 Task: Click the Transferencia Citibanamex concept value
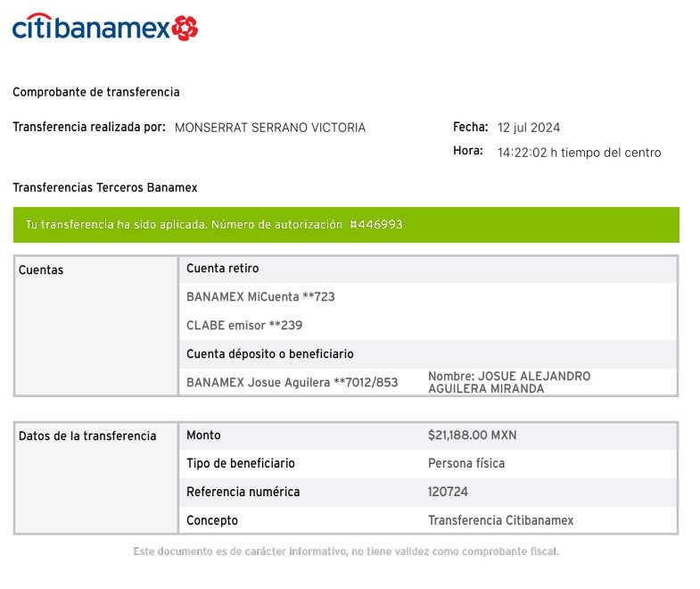pyautogui.click(x=500, y=520)
